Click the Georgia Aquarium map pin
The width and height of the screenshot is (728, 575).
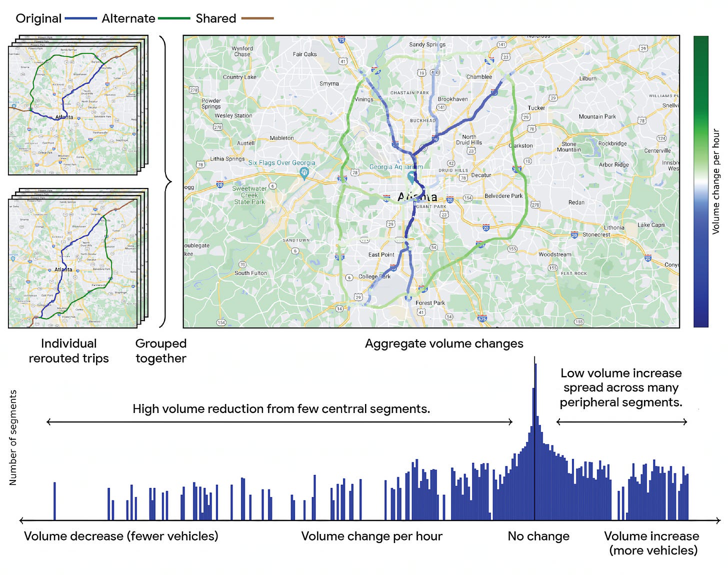tap(411, 177)
